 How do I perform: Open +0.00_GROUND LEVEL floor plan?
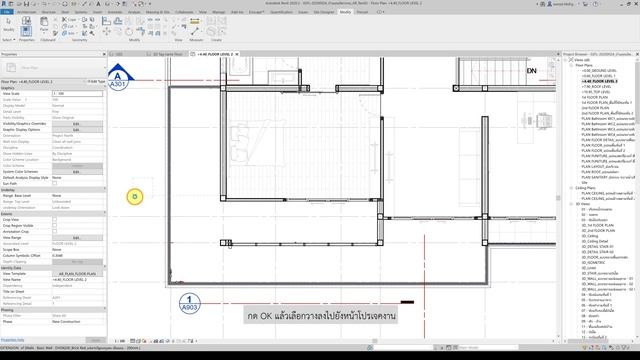pyautogui.click(x=599, y=71)
